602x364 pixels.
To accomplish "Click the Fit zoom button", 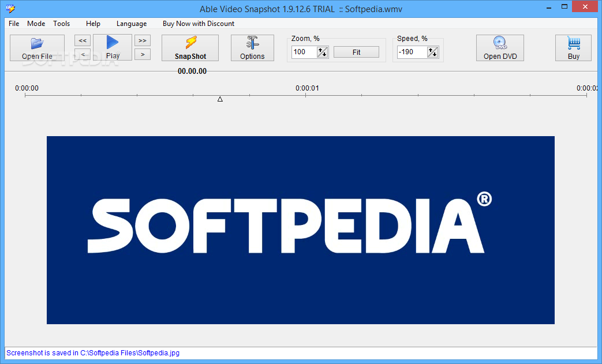I will coord(356,52).
